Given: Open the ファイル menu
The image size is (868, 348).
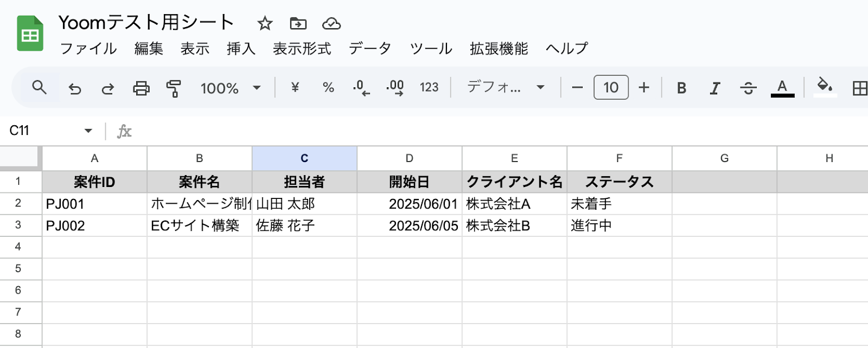Looking at the screenshot, I should pyautogui.click(x=88, y=48).
